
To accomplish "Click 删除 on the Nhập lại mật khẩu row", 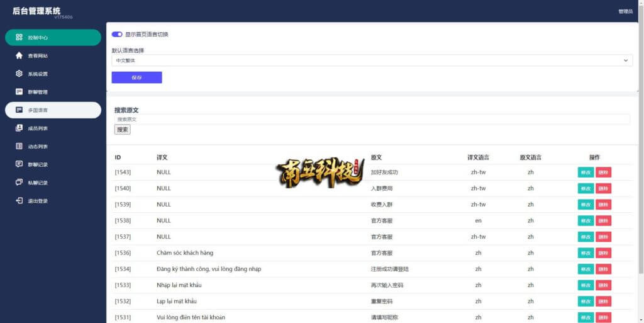I will tap(603, 285).
